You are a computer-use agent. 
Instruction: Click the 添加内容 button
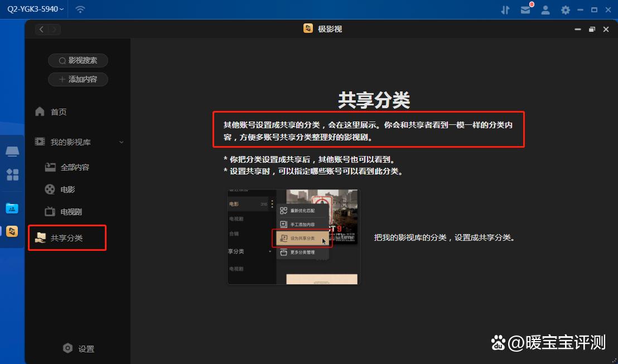point(78,79)
